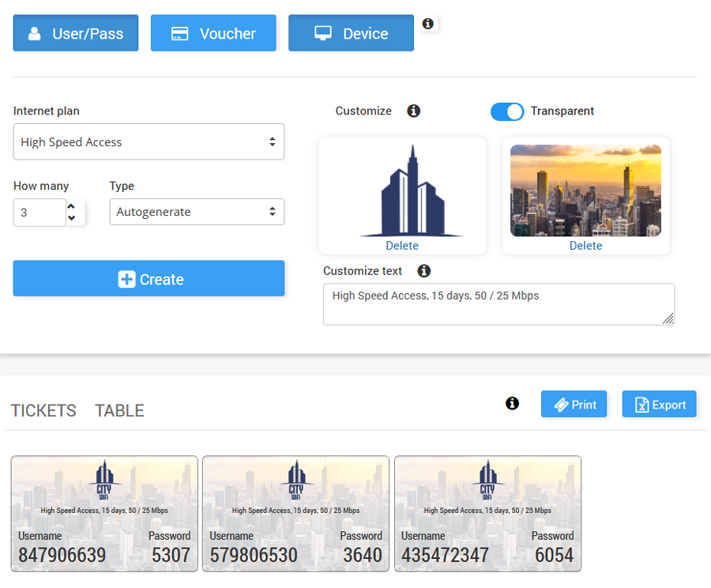Click the city skyline background photo
Viewport: 711px width, 588px height.
[585, 190]
